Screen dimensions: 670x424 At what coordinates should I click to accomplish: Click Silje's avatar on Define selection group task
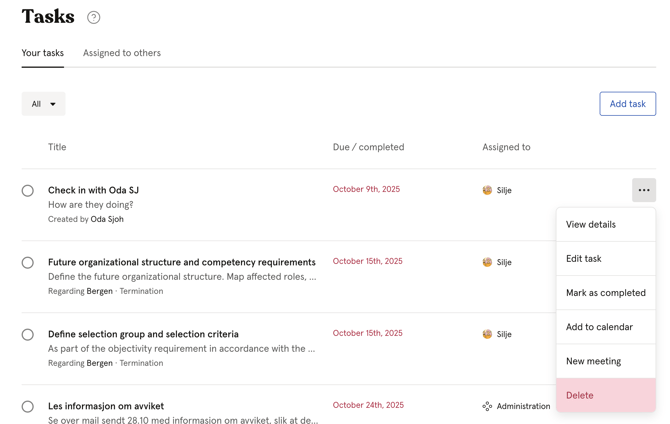click(x=487, y=334)
